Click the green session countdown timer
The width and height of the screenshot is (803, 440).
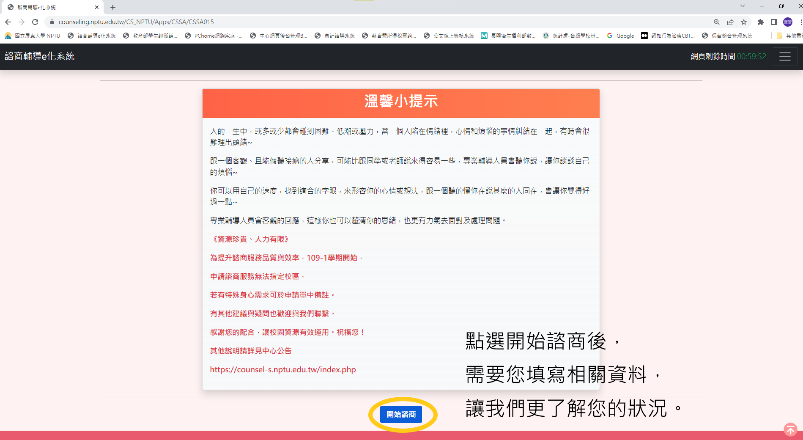751,56
